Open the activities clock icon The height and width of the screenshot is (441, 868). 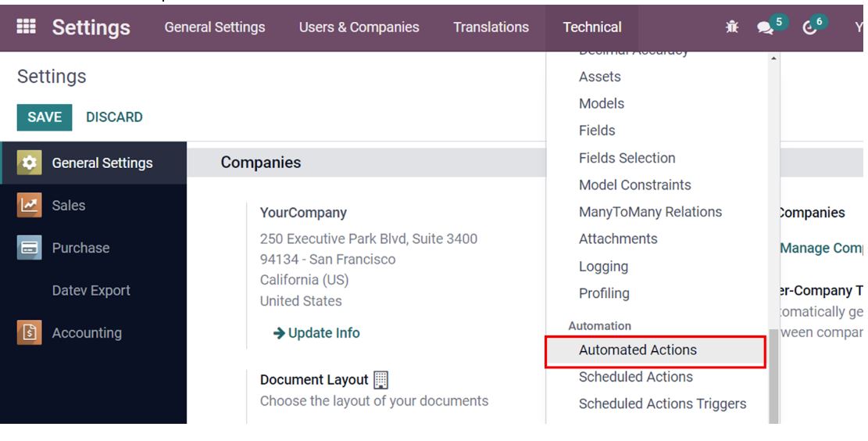[809, 27]
